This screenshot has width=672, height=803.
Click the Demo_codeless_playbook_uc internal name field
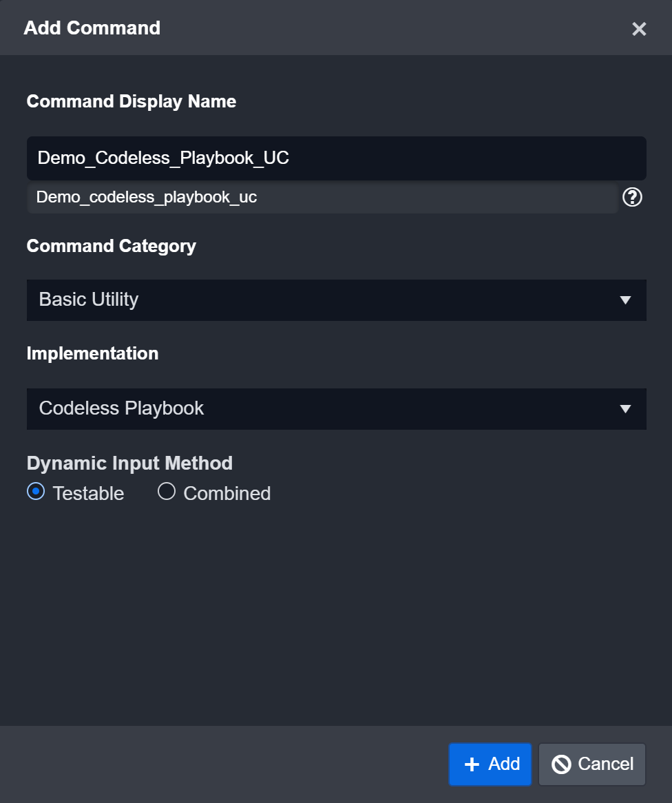point(322,197)
